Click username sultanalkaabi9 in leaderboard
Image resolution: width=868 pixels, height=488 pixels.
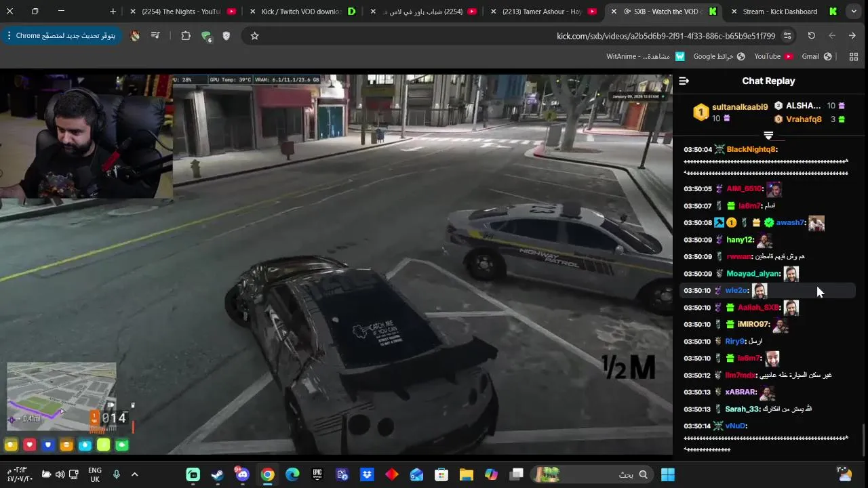pyautogui.click(x=740, y=107)
